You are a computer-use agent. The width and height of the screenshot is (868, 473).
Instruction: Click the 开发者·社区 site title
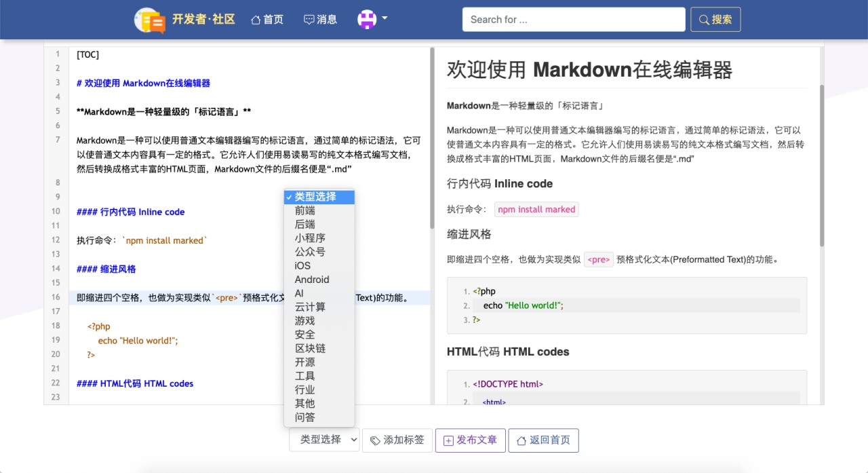click(203, 20)
